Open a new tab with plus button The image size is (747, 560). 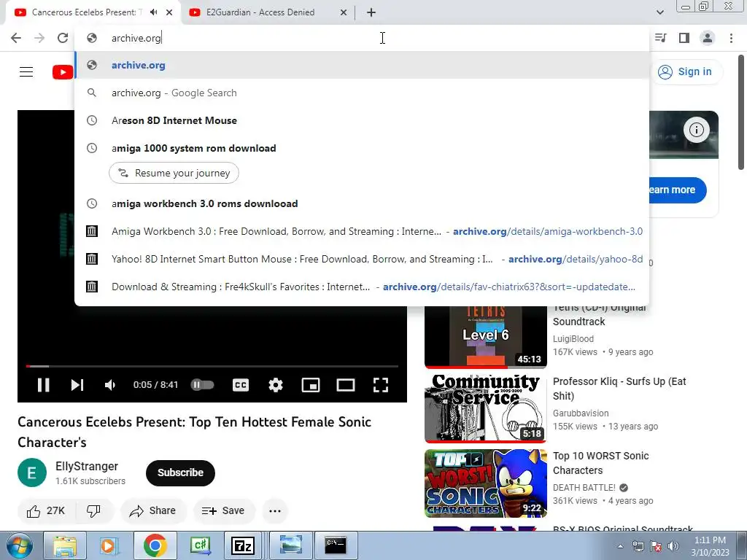click(371, 12)
